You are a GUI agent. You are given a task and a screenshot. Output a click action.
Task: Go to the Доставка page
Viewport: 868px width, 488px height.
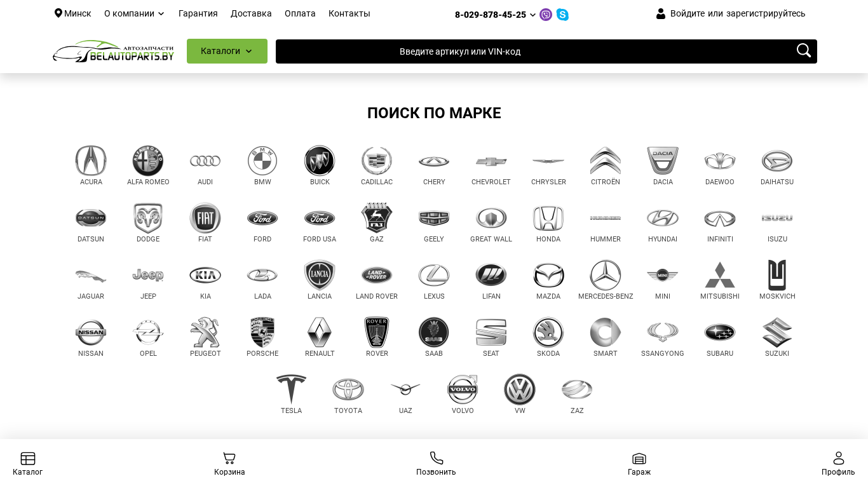pos(251,13)
